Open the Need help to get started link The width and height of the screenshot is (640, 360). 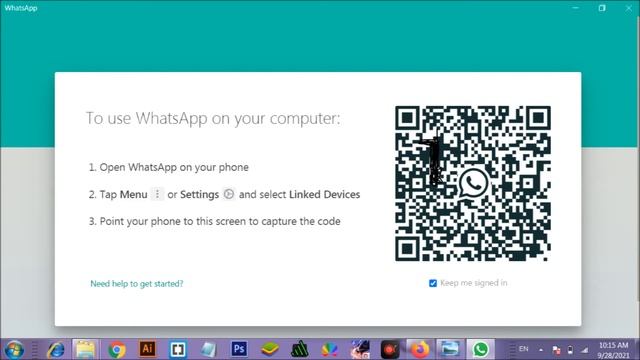point(137,284)
